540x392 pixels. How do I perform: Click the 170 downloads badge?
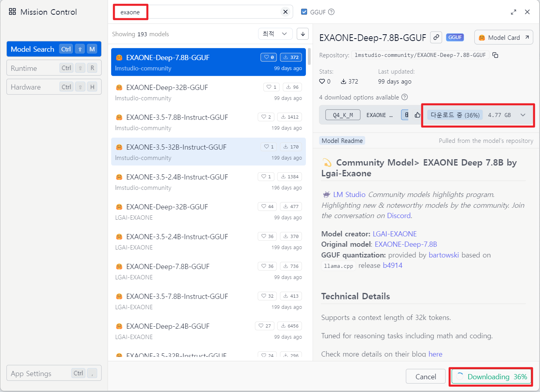pyautogui.click(x=291, y=147)
